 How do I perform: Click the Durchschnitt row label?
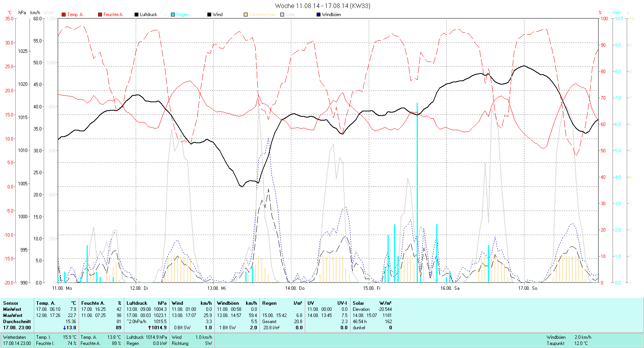[x=17, y=322]
